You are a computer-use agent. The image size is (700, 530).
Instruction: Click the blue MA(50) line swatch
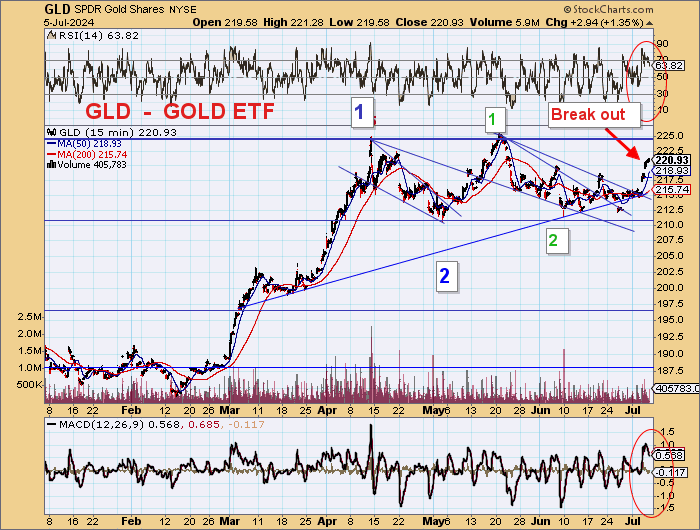(51, 144)
